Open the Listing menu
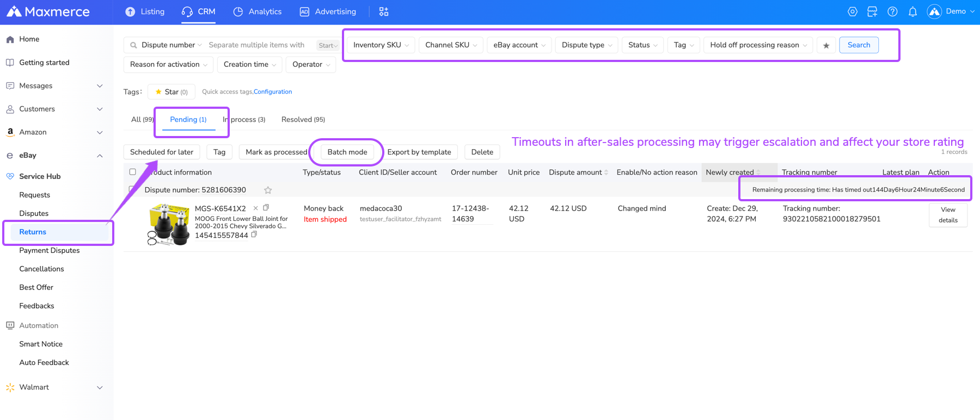 pos(145,11)
